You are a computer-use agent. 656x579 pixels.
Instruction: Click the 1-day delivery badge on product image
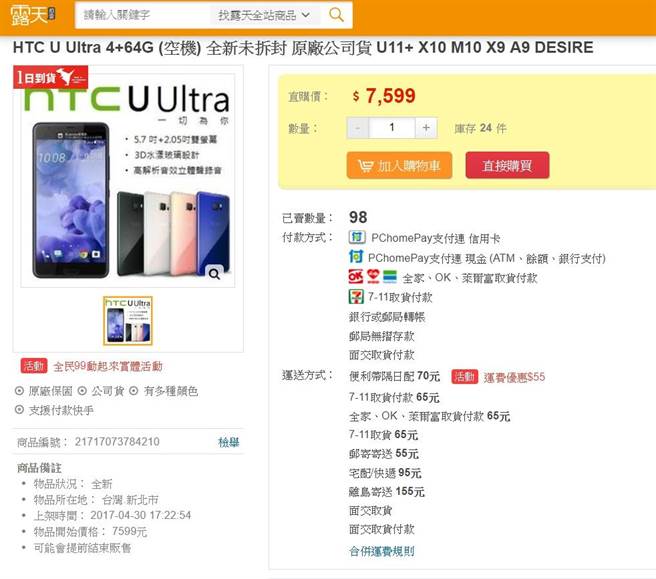click(51, 77)
